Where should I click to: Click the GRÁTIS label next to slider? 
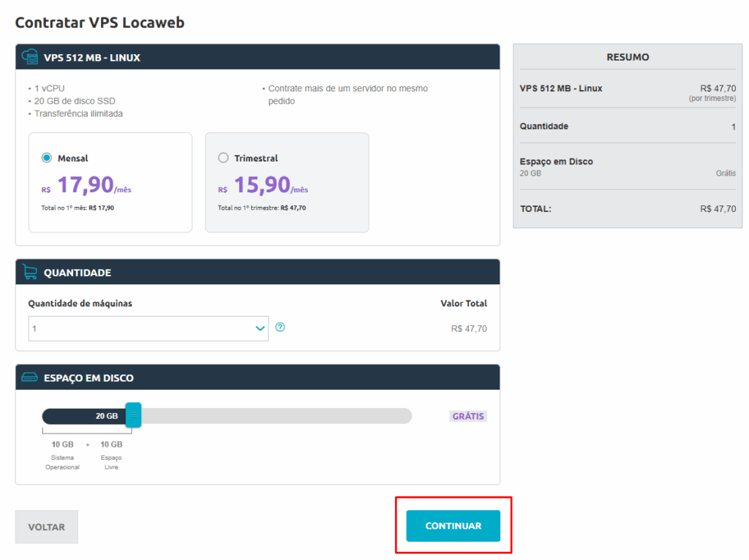coord(468,416)
